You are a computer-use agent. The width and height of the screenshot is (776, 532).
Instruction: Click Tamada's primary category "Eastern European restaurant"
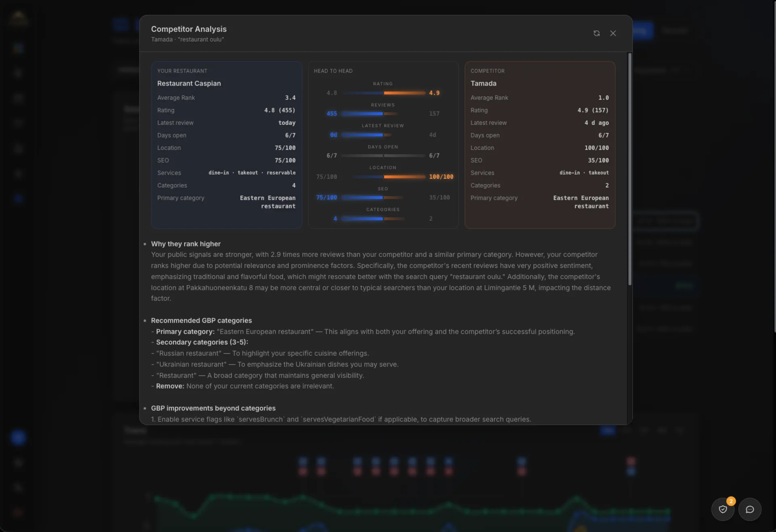[581, 202]
